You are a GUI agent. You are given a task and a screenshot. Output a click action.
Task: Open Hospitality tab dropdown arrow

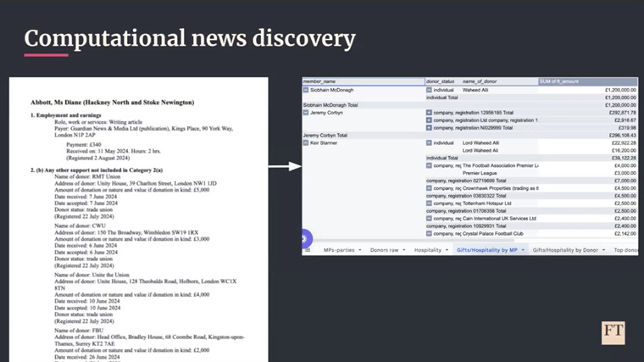(447, 250)
